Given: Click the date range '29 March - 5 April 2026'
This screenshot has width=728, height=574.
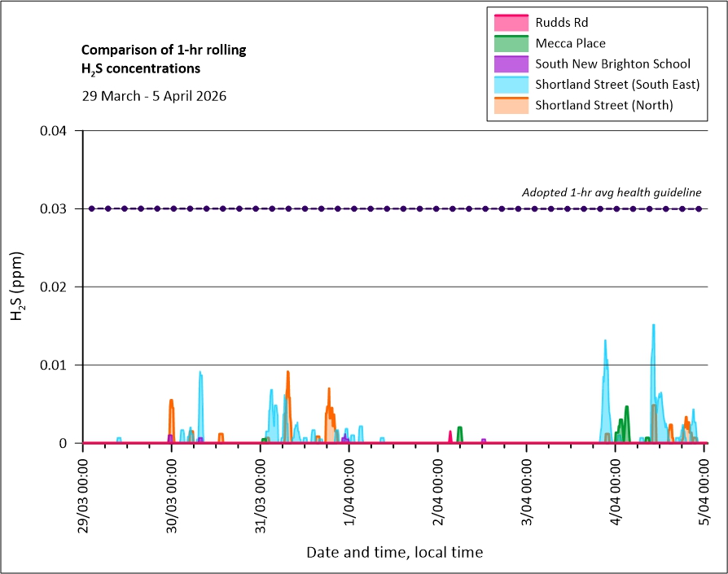Looking at the screenshot, I should pyautogui.click(x=154, y=95).
